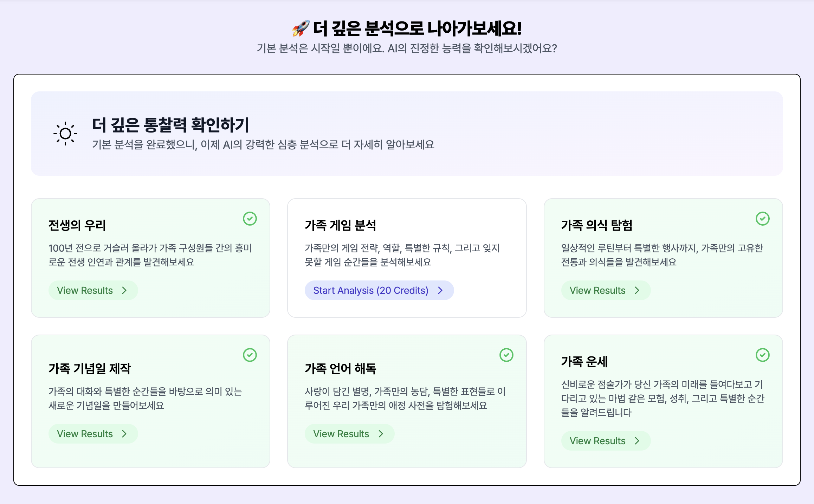The width and height of the screenshot is (814, 504).
Task: Click the green checkmark on 가족 운세 card
Action: point(762,355)
